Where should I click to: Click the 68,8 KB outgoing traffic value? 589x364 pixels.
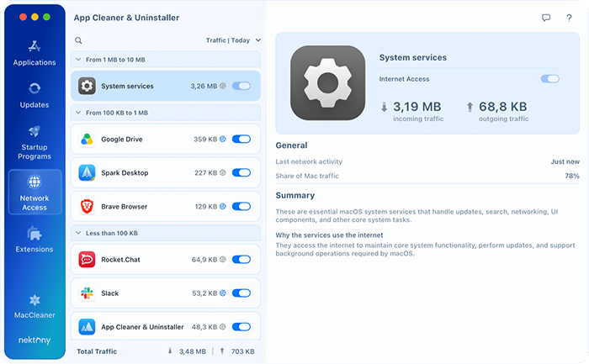click(502, 107)
